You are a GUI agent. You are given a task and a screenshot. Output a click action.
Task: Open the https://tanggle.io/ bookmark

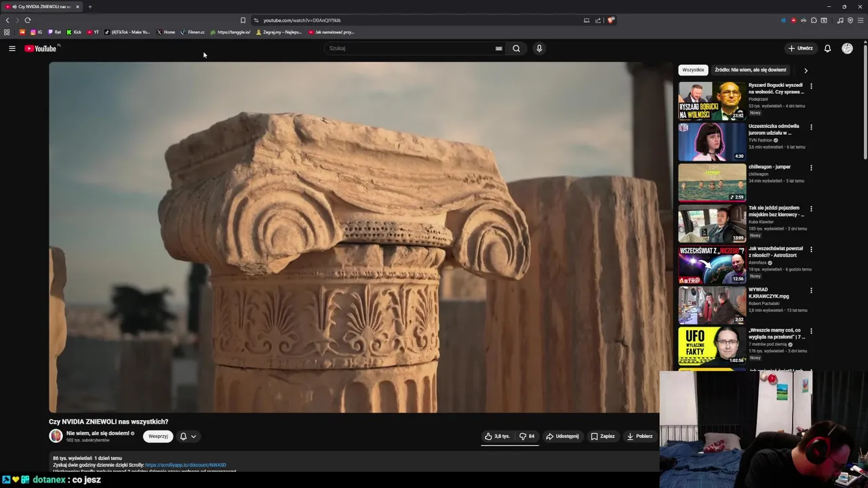(x=231, y=32)
